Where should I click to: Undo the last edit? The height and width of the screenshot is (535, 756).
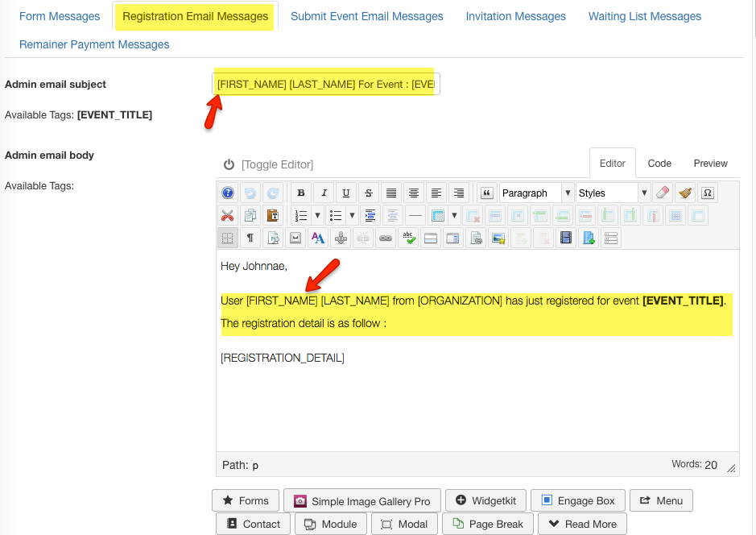[249, 193]
